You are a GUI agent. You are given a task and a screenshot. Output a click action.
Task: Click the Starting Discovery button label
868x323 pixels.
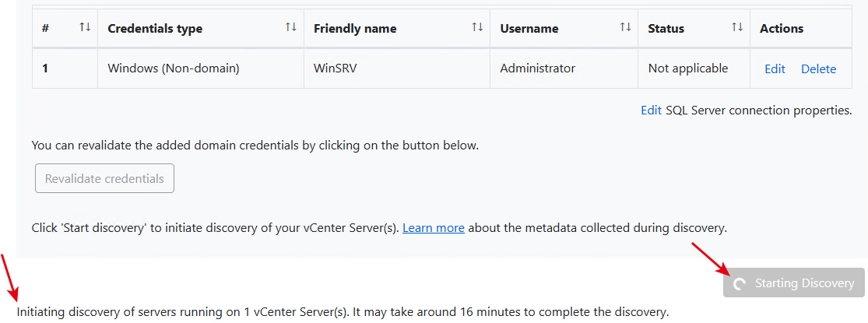(804, 283)
